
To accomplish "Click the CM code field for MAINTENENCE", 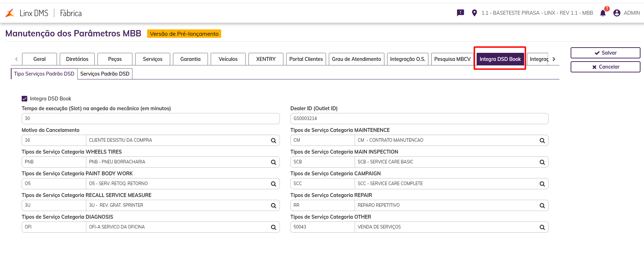I will click(x=323, y=140).
